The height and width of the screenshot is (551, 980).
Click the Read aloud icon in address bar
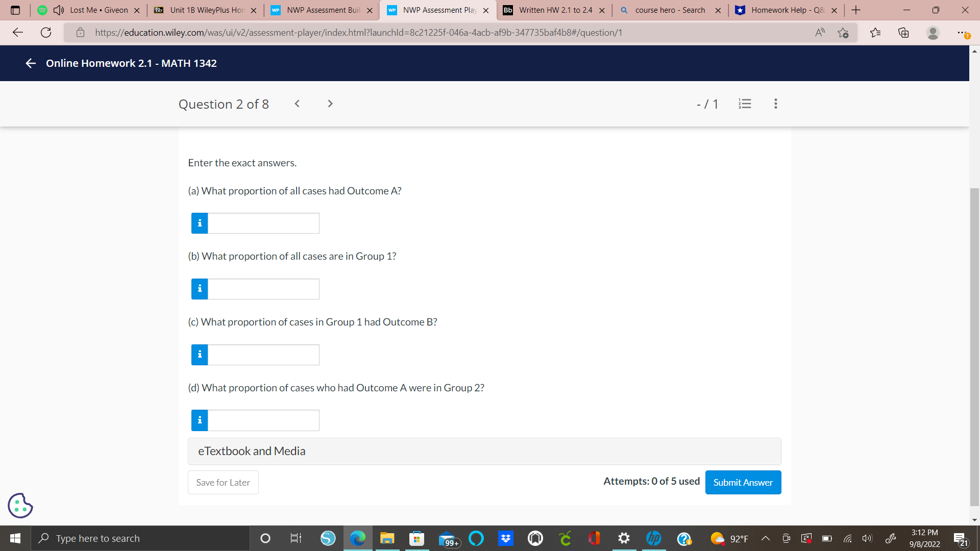(x=820, y=33)
